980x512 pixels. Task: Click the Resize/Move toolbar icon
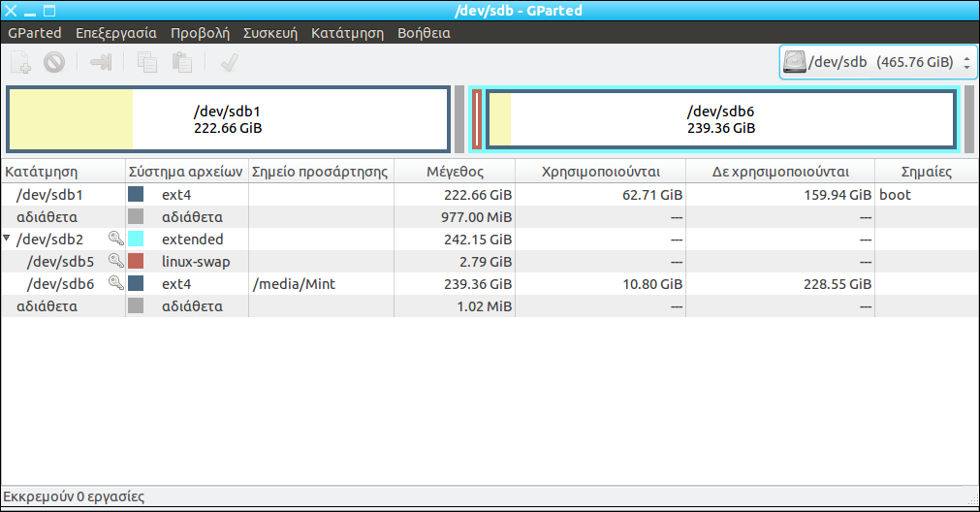[x=101, y=63]
